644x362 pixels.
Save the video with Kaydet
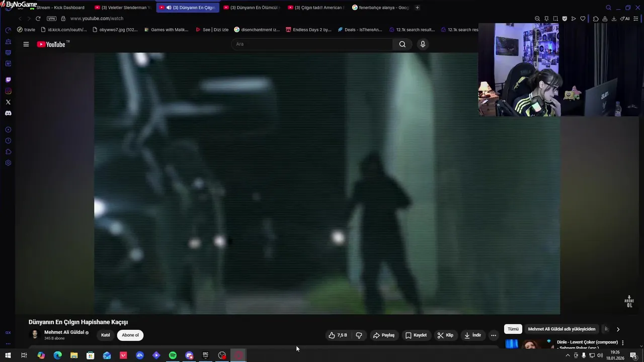click(x=416, y=335)
